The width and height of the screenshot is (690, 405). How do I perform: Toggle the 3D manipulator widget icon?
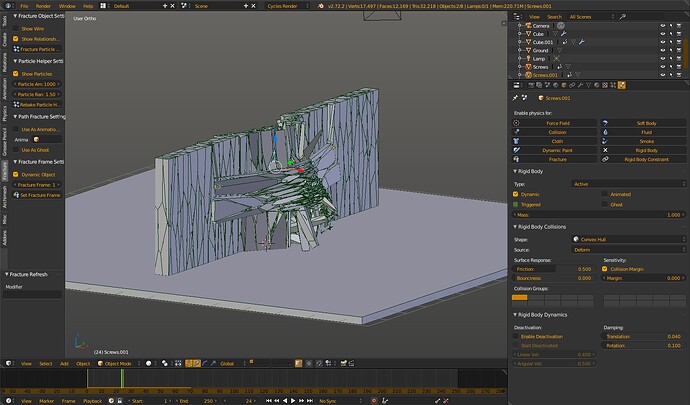189,364
